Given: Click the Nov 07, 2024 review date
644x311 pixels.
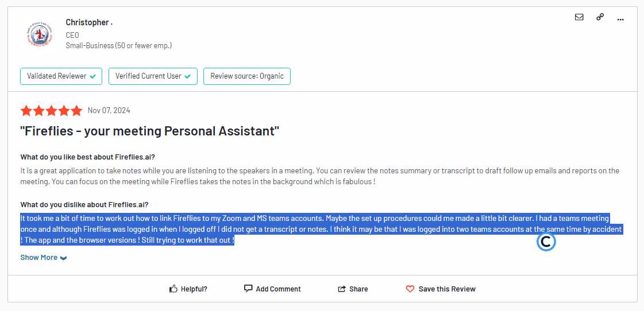Looking at the screenshot, I should pyautogui.click(x=109, y=110).
